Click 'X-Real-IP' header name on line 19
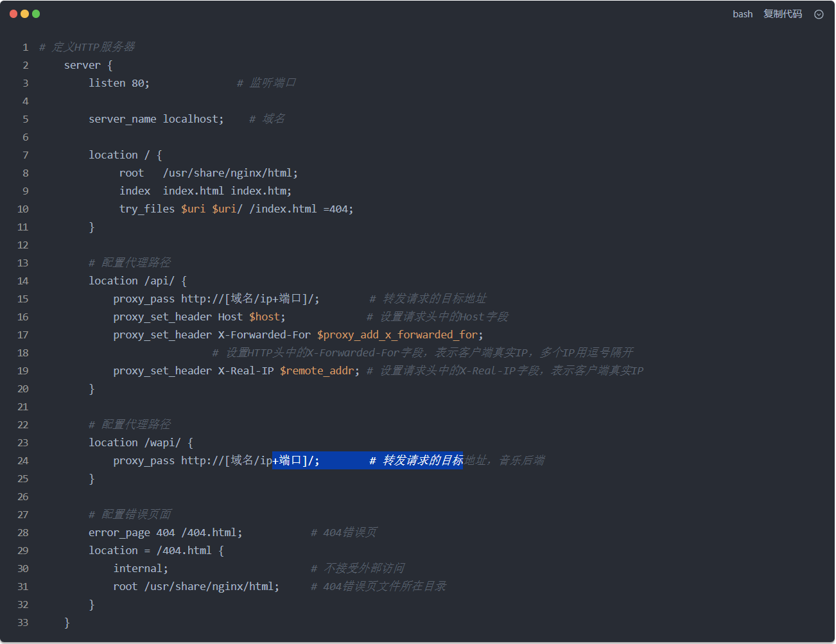This screenshot has width=836, height=644. point(246,370)
